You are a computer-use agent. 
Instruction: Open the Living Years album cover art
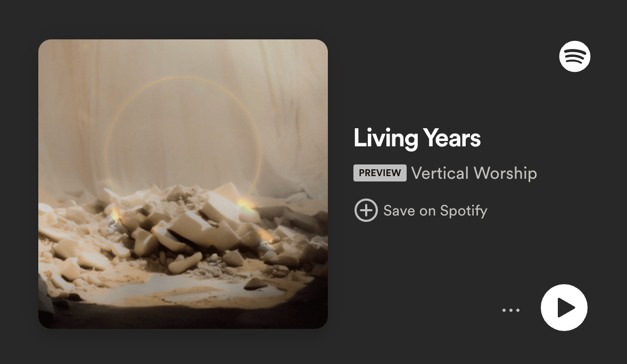(x=183, y=184)
